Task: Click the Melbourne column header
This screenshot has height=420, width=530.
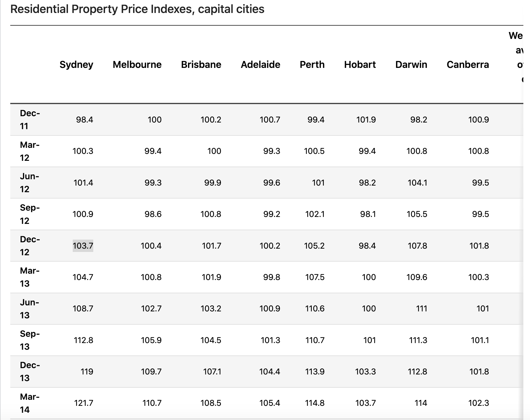Action: [x=137, y=65]
